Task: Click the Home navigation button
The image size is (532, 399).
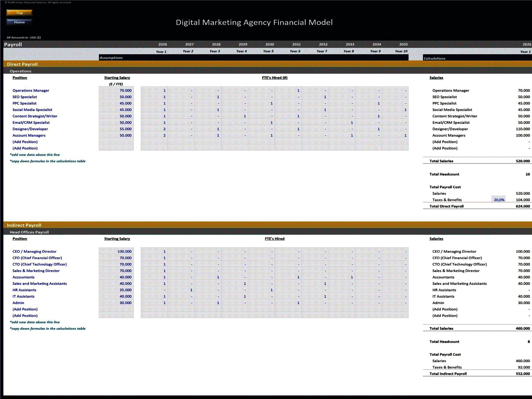Action: coord(19,22)
